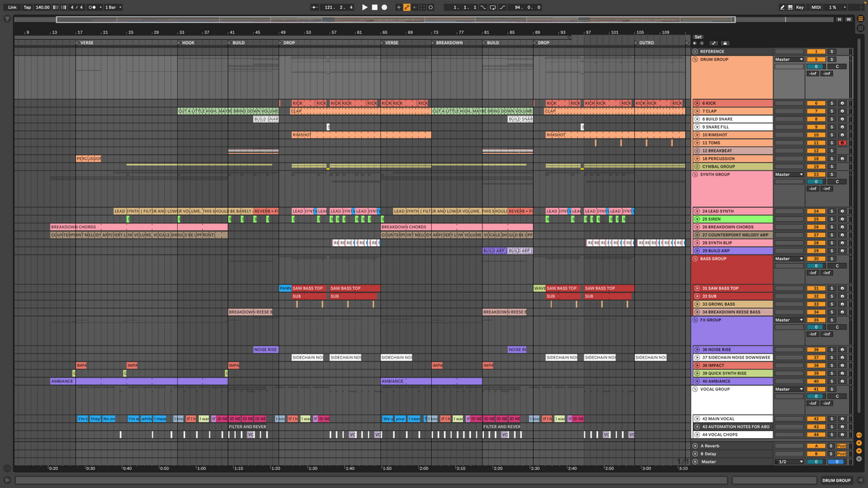Click the Tap tempo button
The width and height of the screenshot is (868, 488).
pyautogui.click(x=27, y=7)
